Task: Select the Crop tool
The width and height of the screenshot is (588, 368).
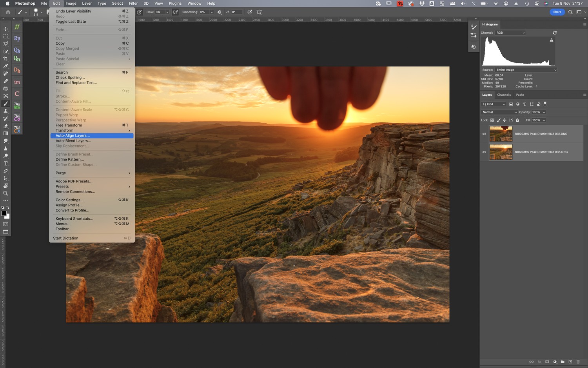Action: pyautogui.click(x=5, y=59)
